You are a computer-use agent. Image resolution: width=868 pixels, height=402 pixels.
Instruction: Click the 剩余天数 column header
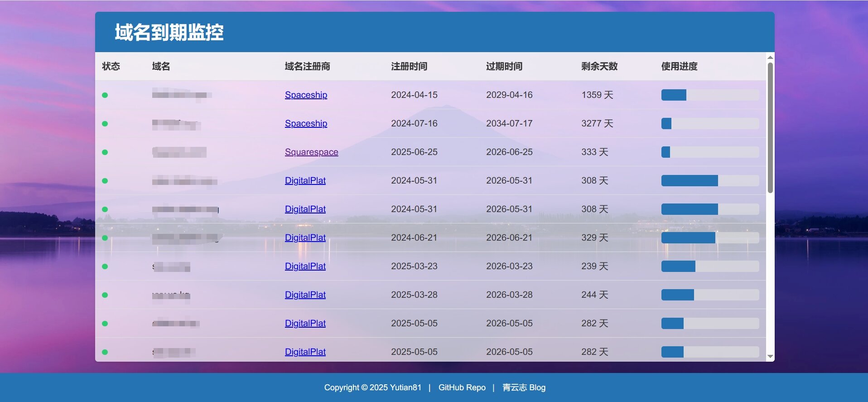pos(599,67)
